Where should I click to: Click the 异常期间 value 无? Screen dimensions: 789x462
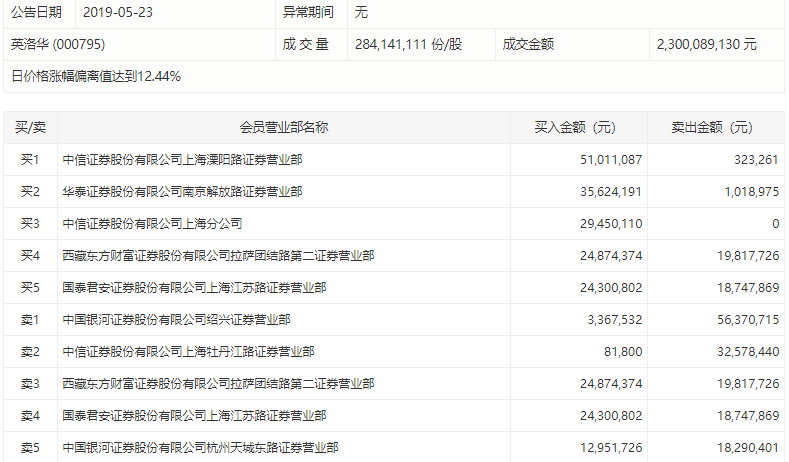click(x=361, y=12)
